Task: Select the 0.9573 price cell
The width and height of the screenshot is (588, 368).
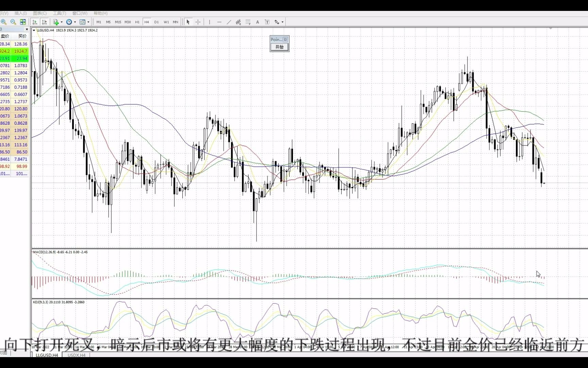Action: (x=20, y=80)
